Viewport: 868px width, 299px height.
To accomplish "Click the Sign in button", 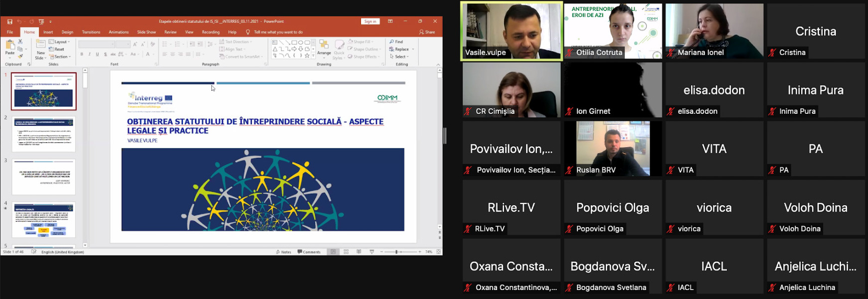I will coord(370,21).
